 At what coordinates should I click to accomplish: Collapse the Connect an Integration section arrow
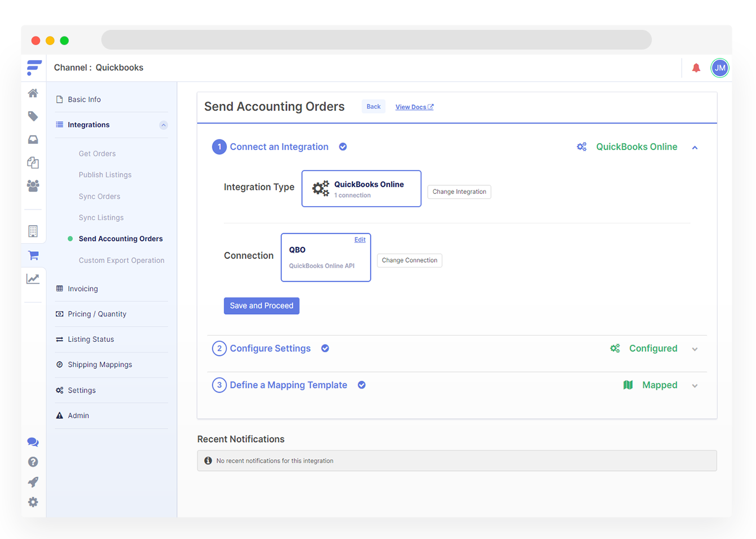click(695, 148)
